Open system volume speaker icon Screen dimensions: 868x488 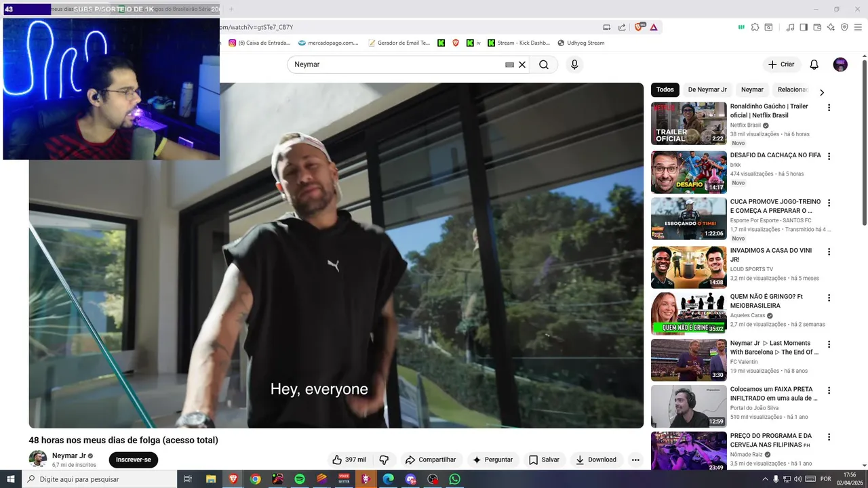[x=797, y=479]
